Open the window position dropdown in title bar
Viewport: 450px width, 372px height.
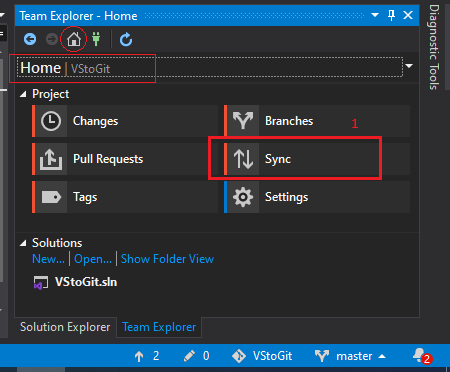(375, 15)
